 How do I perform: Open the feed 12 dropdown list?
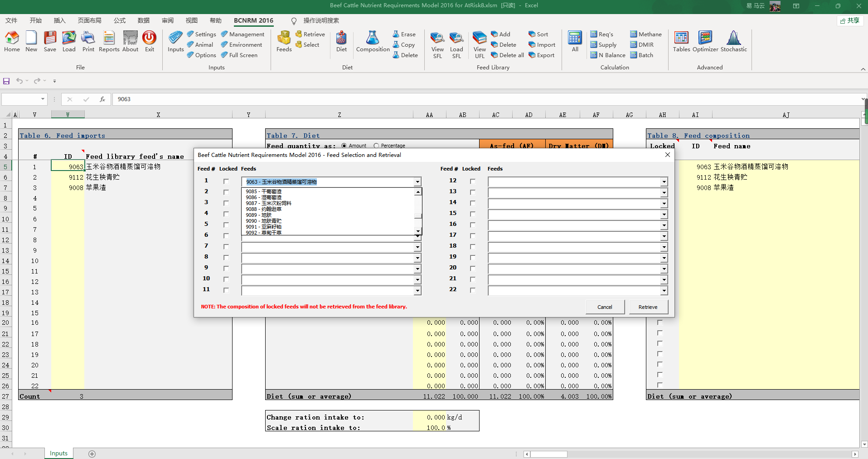point(664,182)
